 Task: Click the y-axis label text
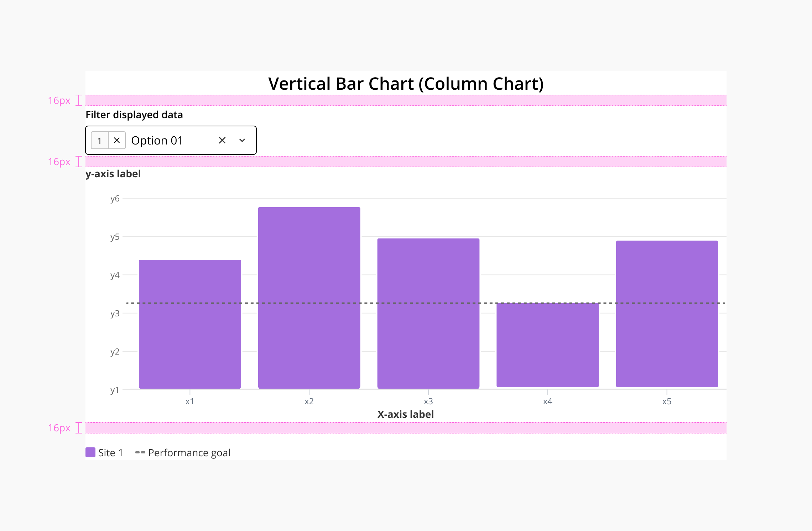click(113, 174)
